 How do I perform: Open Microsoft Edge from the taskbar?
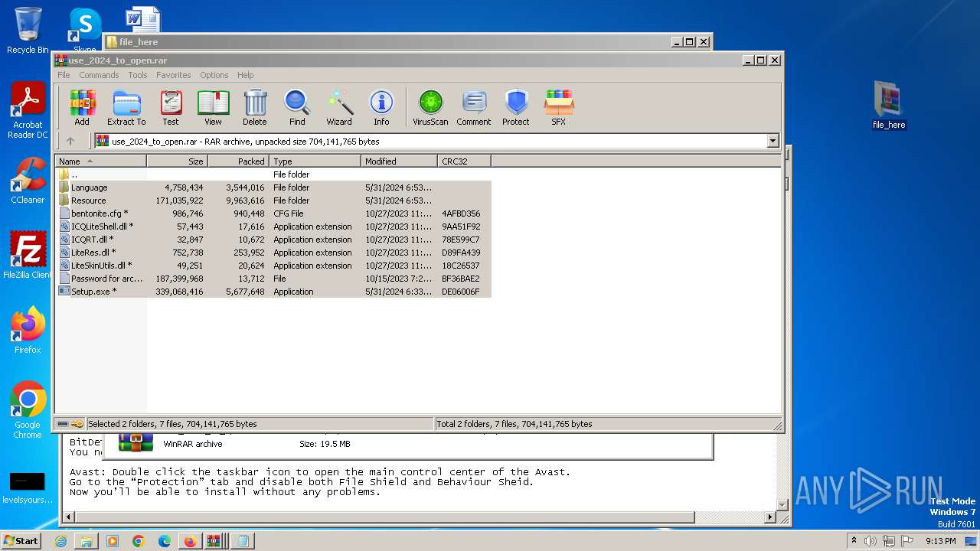pyautogui.click(x=164, y=541)
